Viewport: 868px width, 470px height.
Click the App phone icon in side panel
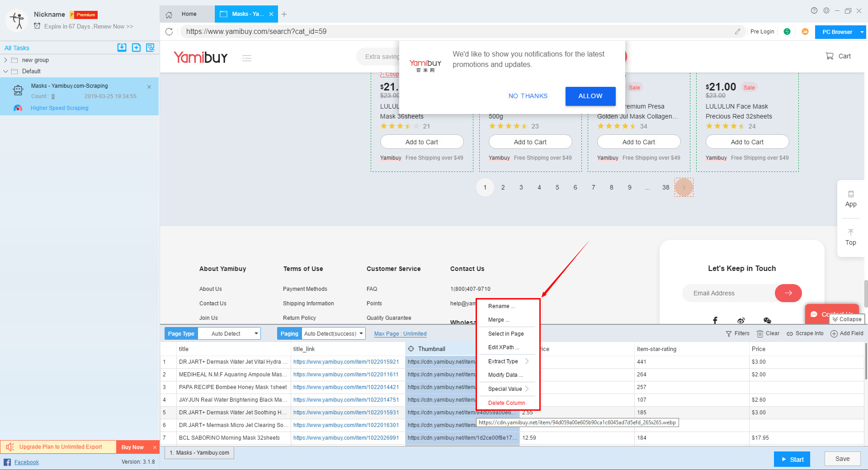(x=851, y=194)
